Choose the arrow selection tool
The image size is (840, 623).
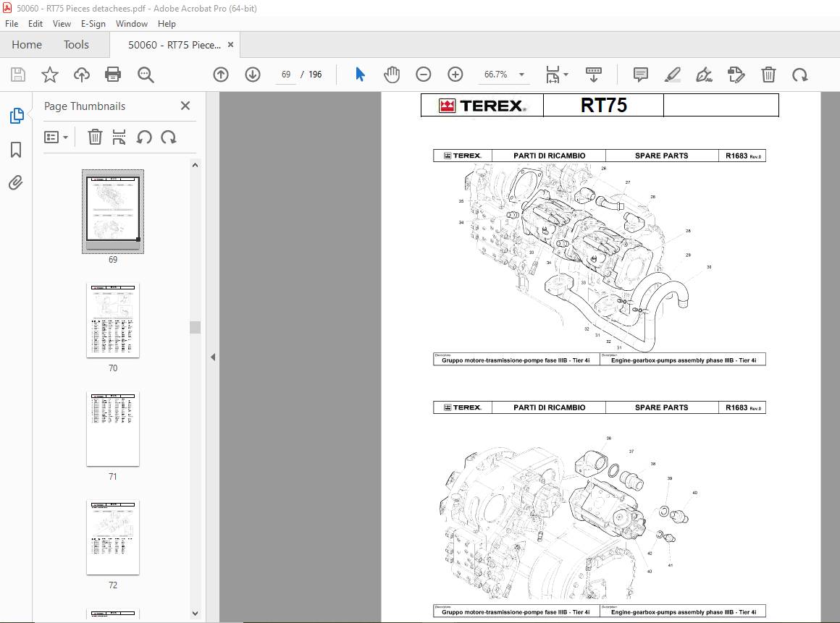pyautogui.click(x=360, y=75)
